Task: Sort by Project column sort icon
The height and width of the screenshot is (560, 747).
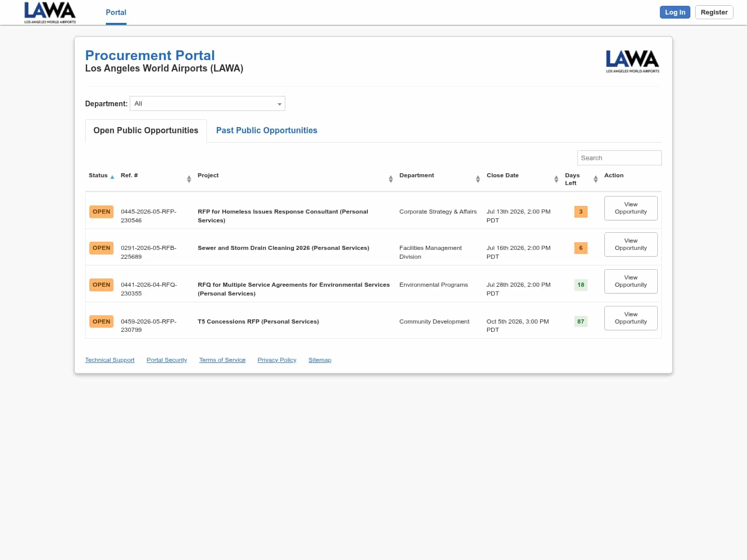Action: point(391,179)
